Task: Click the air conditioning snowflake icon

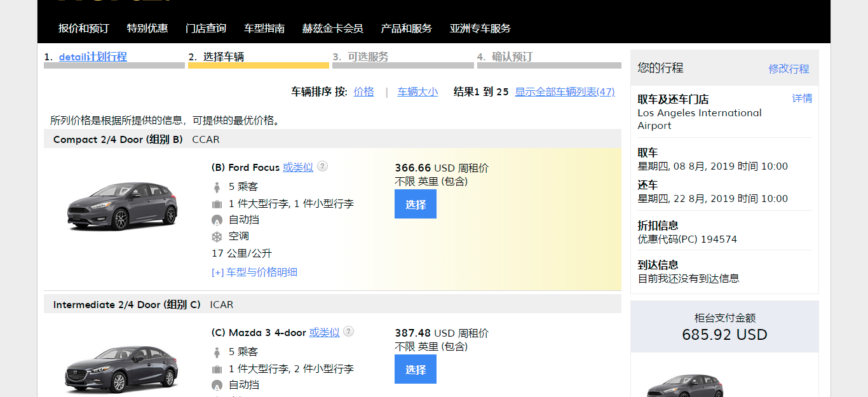Action: tap(217, 236)
